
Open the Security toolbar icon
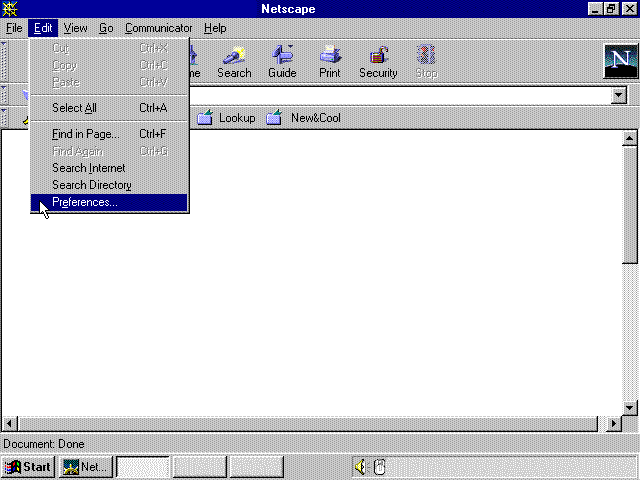coord(378,62)
